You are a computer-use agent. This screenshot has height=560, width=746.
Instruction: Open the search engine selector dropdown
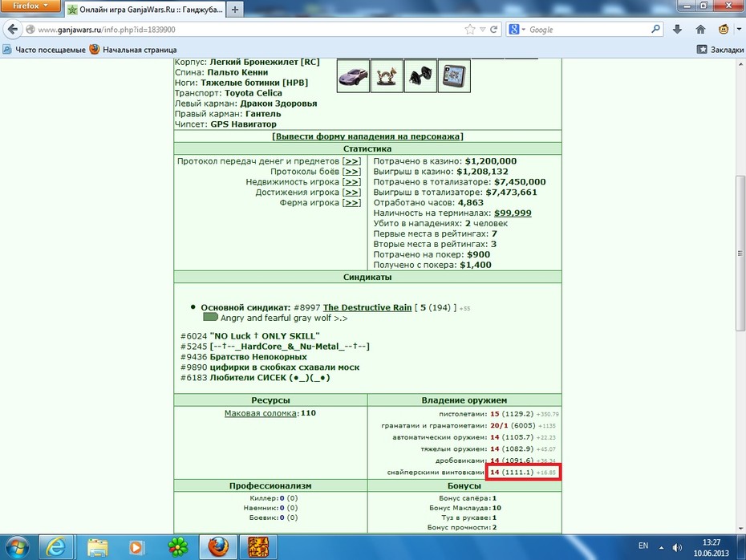click(x=517, y=30)
